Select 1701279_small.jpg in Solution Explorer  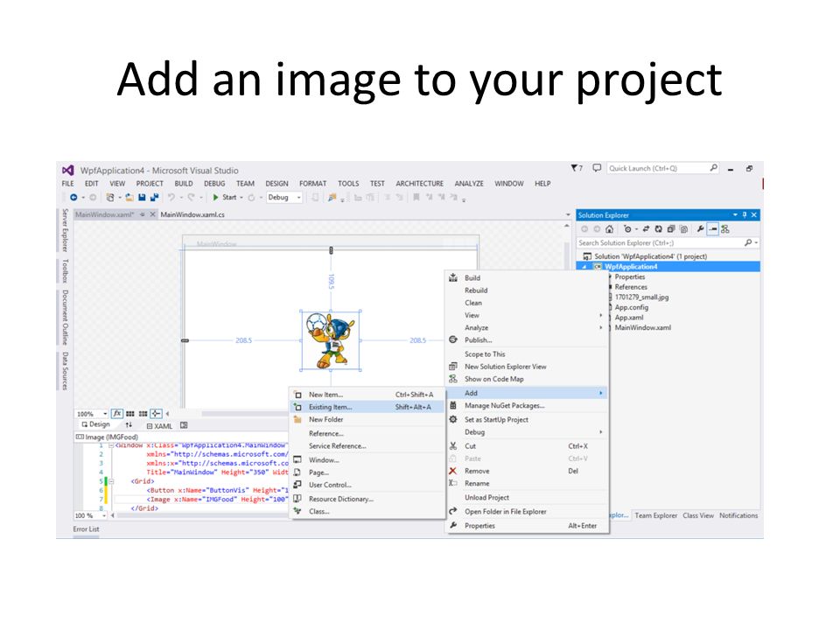click(x=641, y=297)
